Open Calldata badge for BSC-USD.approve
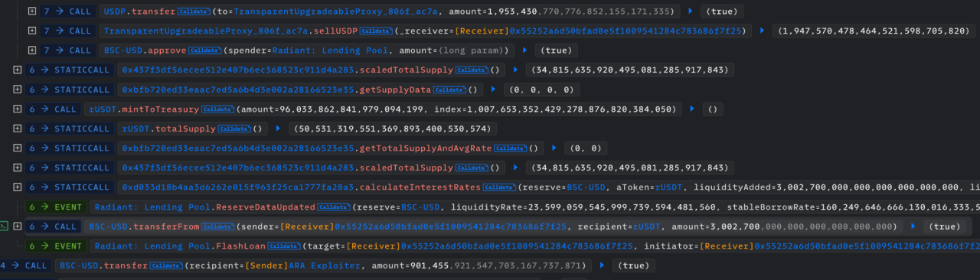 [x=204, y=50]
